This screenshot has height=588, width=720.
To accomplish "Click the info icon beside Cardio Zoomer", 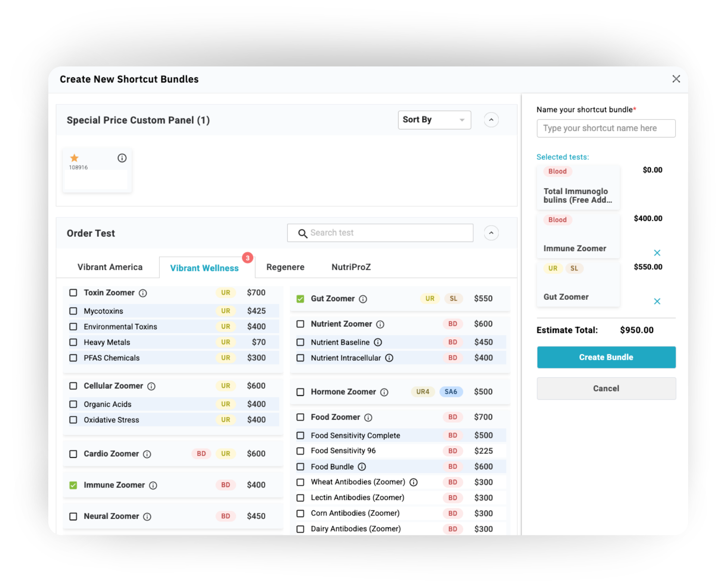I will (x=147, y=454).
